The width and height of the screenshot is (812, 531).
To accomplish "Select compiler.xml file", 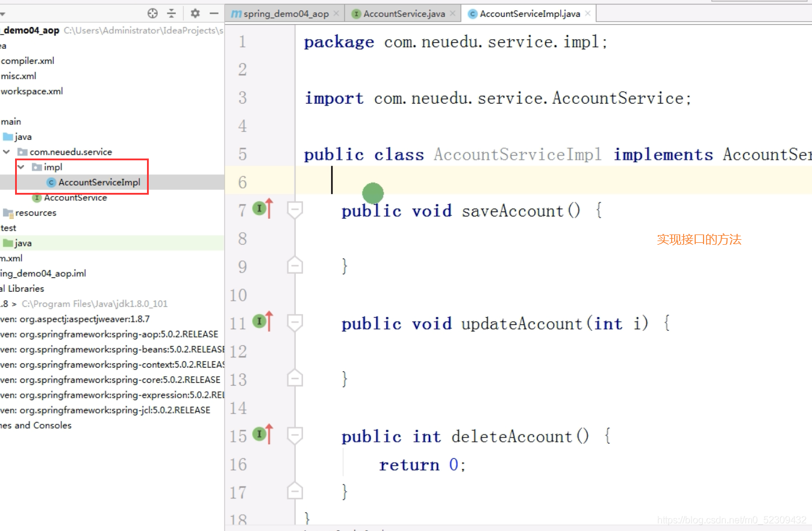I will point(28,61).
